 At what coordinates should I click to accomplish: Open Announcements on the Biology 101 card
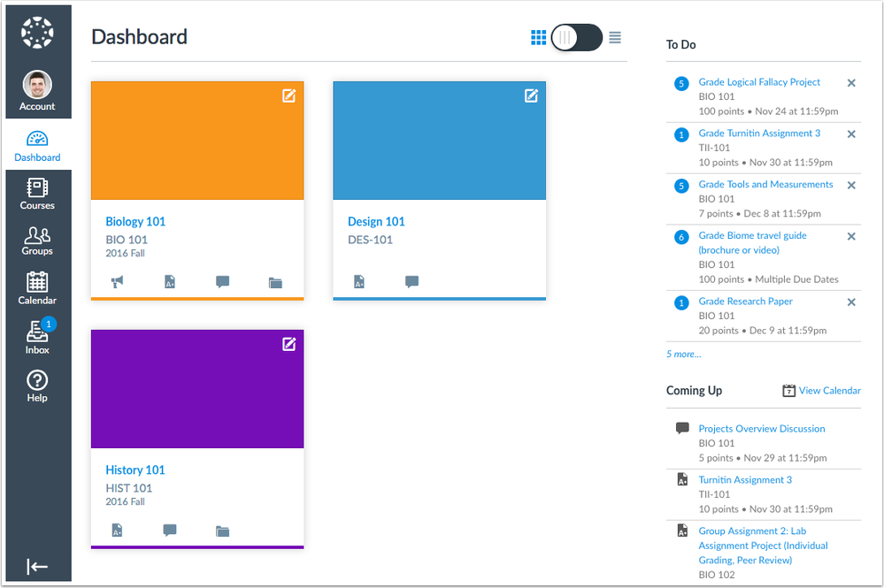pos(116,281)
